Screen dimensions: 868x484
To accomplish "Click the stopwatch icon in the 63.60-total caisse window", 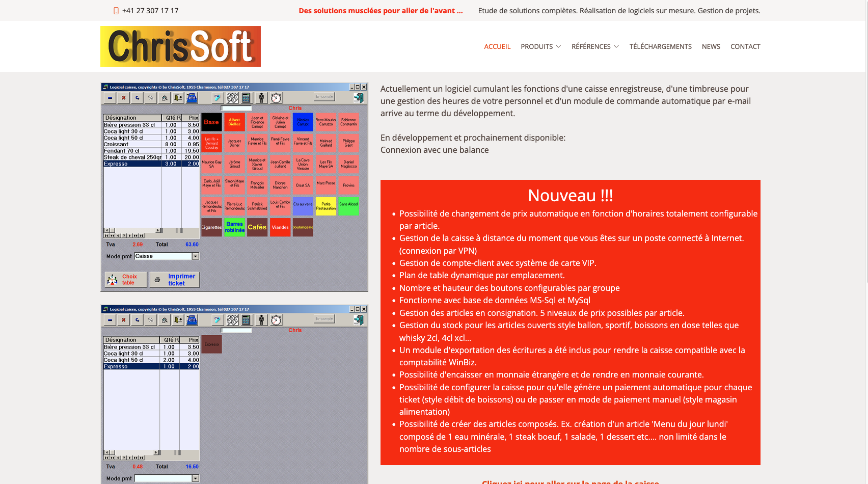I will (276, 98).
